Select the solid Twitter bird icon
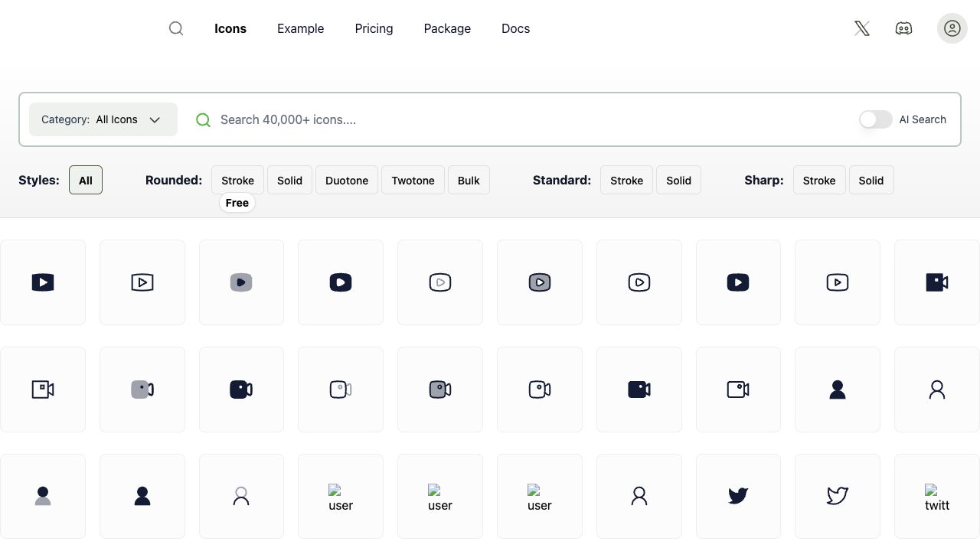Image resolution: width=980 pixels, height=551 pixels. point(738,496)
